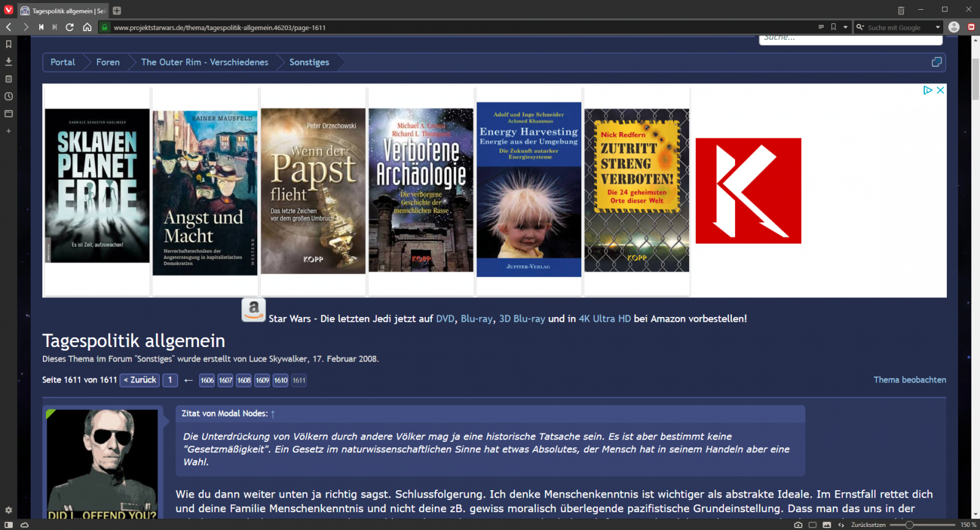
Task: Adjust the page zoom slider
Action: (x=922, y=524)
